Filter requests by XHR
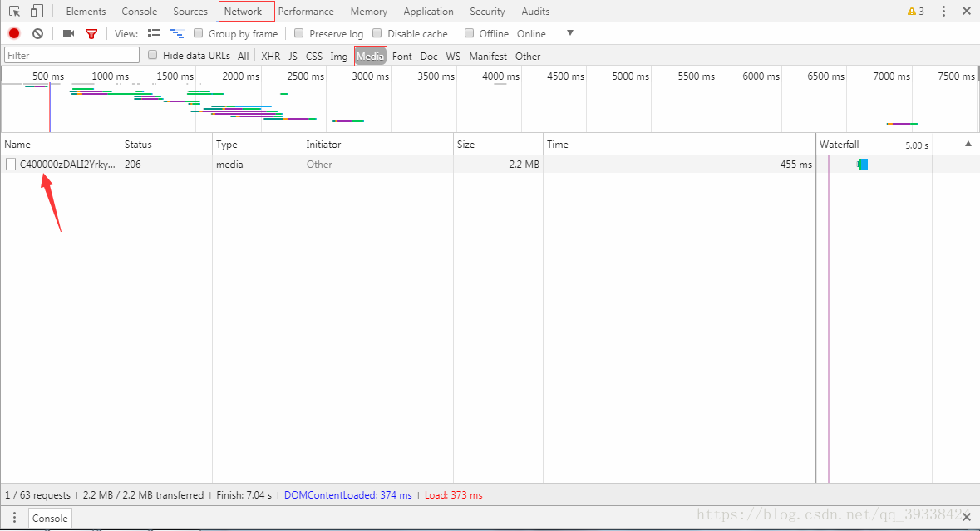Image resolution: width=980 pixels, height=531 pixels. [271, 57]
